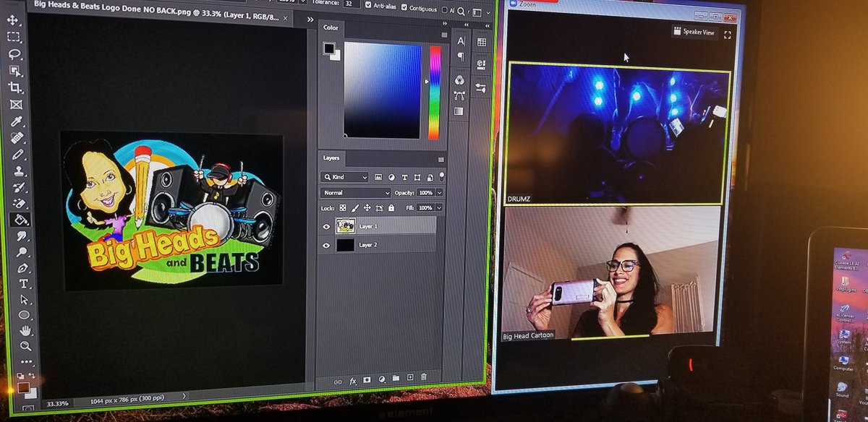Select the Zoom magnifier tool
Viewport: 868px width, 422px height.
[26, 346]
